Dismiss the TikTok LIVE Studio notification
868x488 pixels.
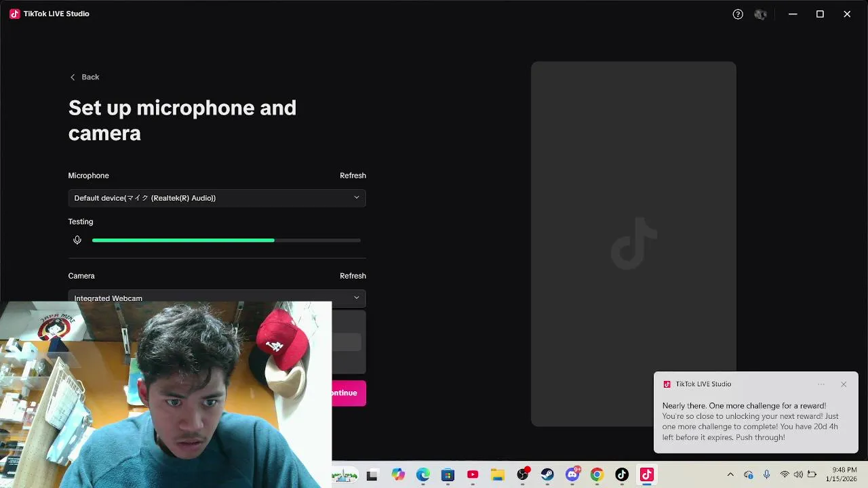844,384
